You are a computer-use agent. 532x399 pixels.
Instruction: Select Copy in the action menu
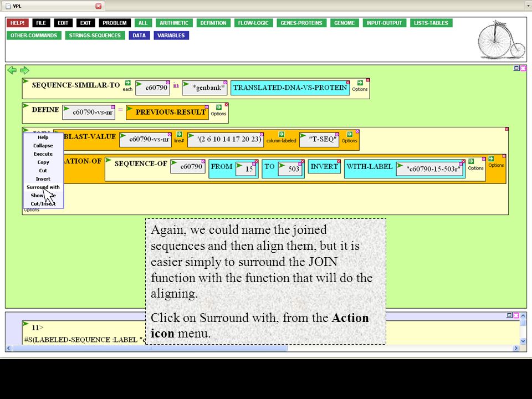(x=43, y=162)
